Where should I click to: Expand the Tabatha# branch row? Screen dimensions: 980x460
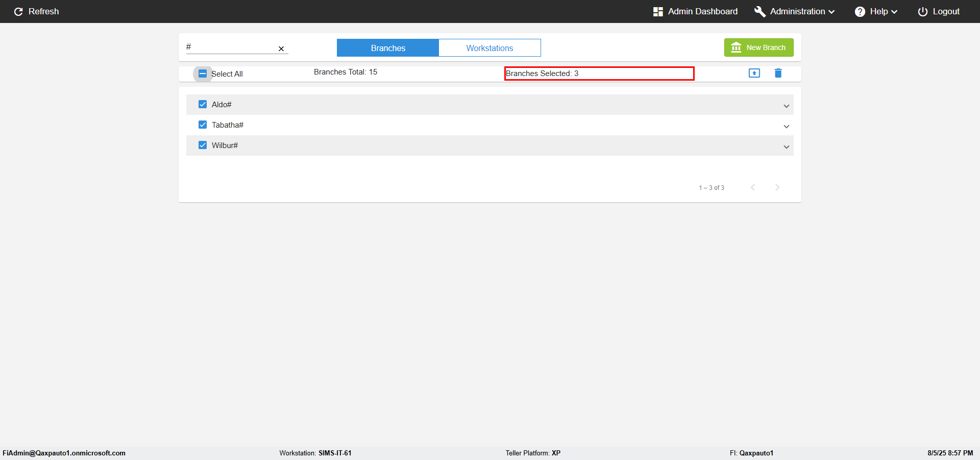[787, 126]
